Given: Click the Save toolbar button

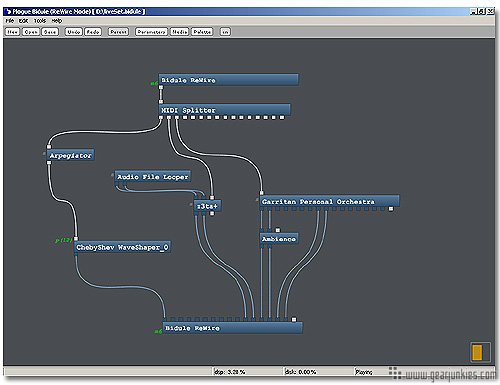Looking at the screenshot, I should coord(50,32).
